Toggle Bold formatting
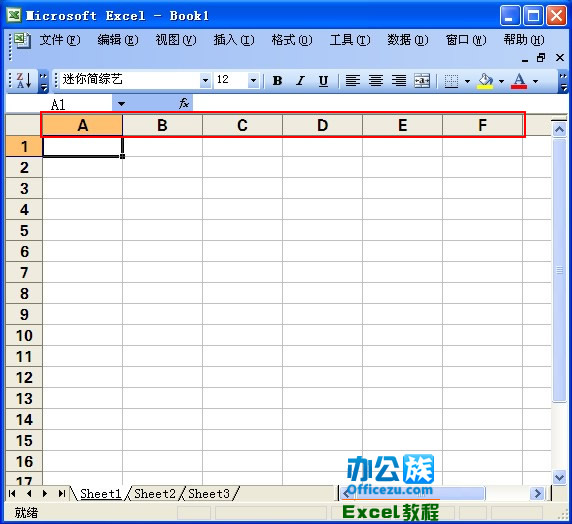Viewport: 572px width, 524px height. [277, 81]
